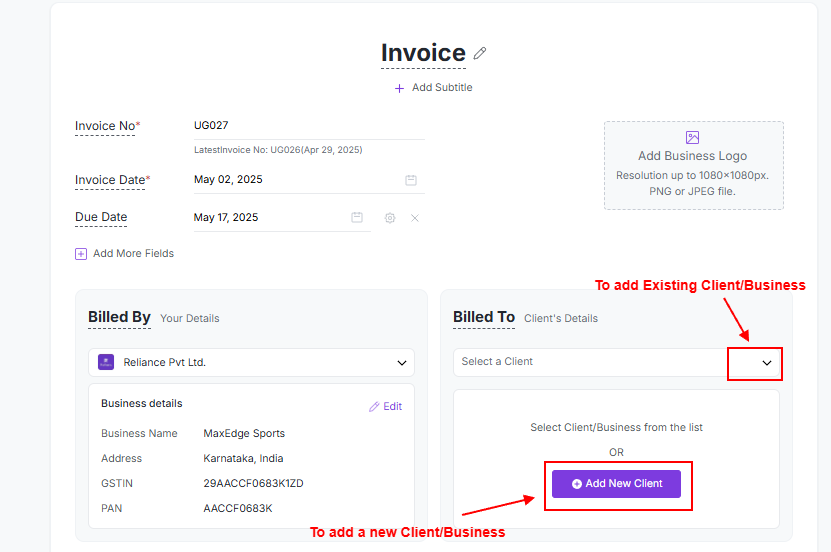
Task: Click the Karnataka, India address value
Action: coord(243,458)
